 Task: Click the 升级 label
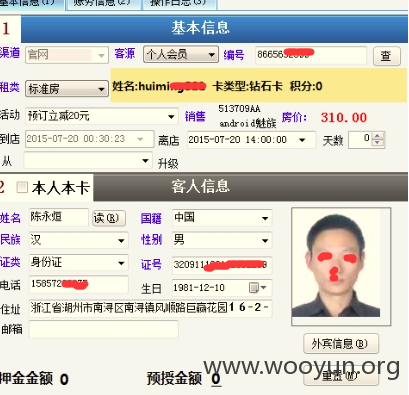pyautogui.click(x=168, y=164)
